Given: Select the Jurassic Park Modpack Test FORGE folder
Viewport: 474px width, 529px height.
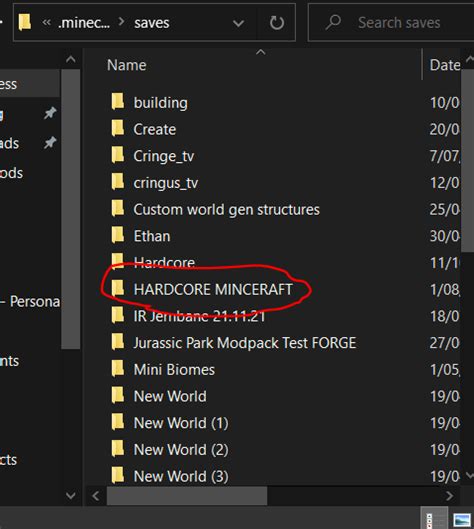Looking at the screenshot, I should pos(245,343).
